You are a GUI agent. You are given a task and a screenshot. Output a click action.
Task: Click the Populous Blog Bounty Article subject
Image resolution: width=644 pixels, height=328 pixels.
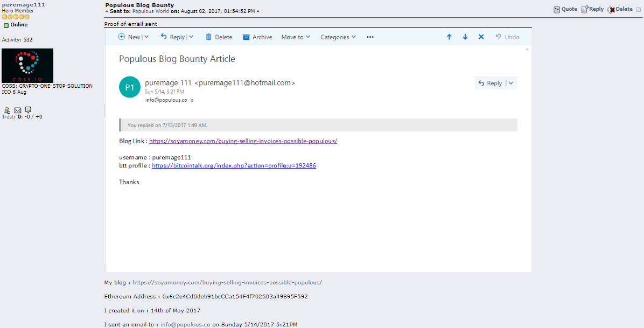[x=177, y=59]
